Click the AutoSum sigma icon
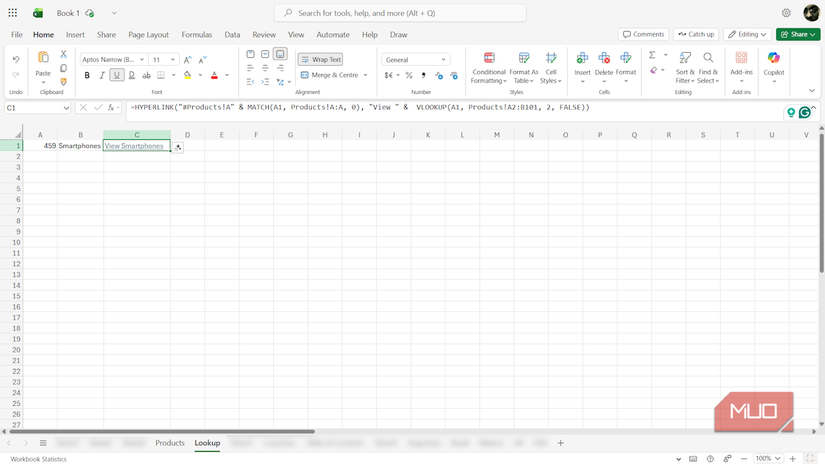The height and width of the screenshot is (464, 825). pos(652,55)
